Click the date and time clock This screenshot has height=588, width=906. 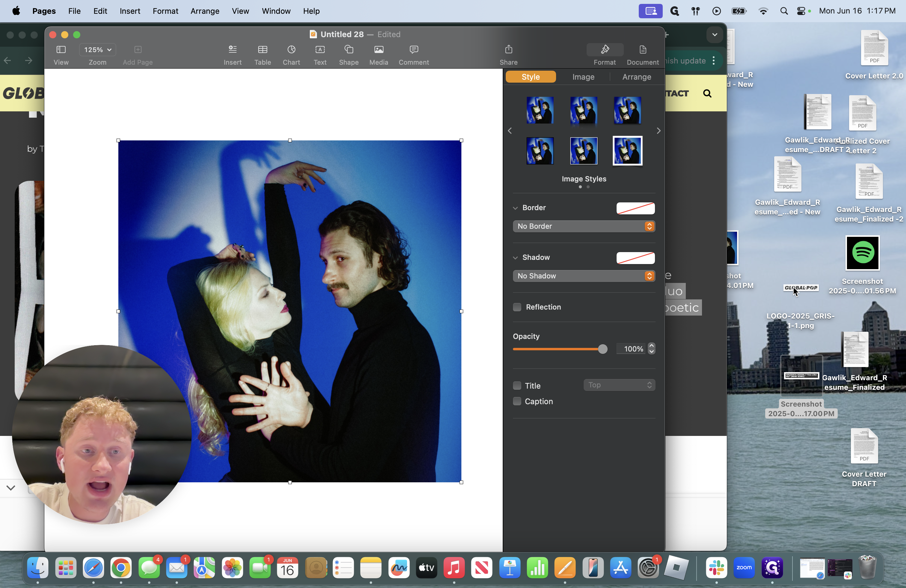pyautogui.click(x=857, y=11)
